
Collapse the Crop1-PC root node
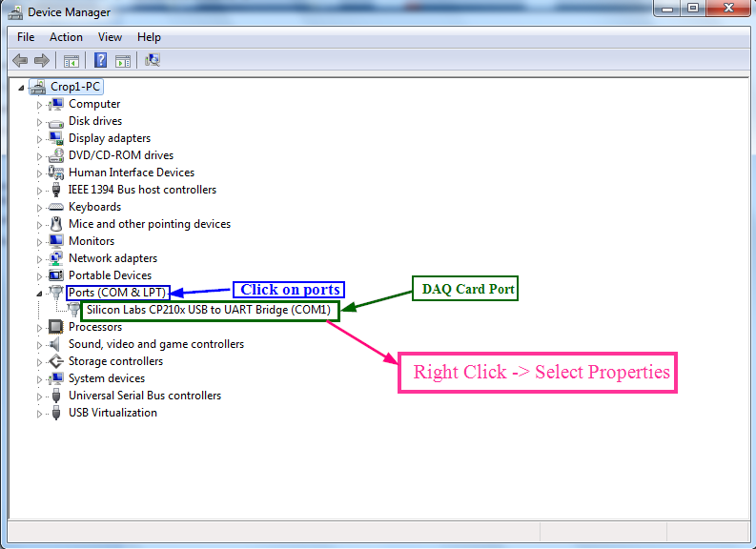point(22,88)
